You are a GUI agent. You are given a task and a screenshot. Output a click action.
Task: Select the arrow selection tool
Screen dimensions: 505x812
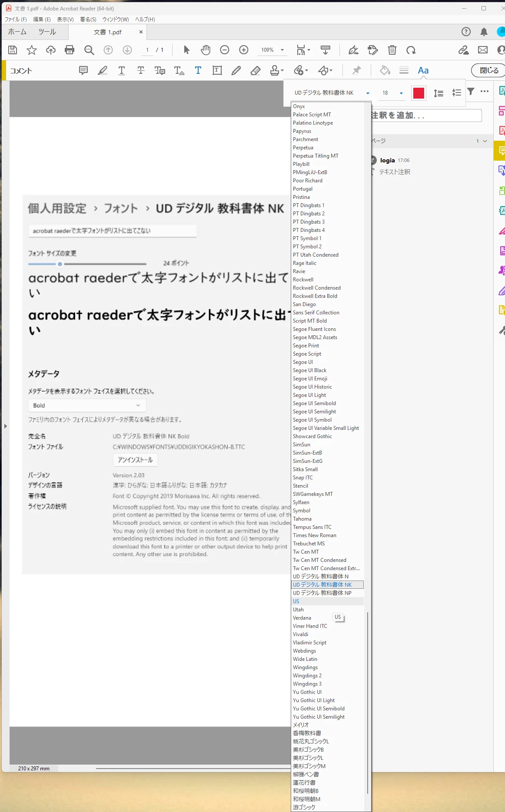pos(186,50)
